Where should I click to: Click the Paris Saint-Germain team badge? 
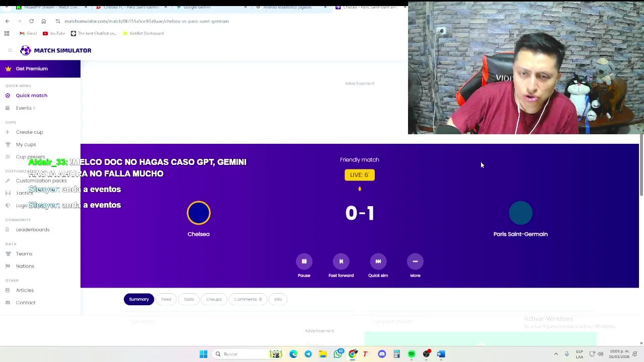521,213
